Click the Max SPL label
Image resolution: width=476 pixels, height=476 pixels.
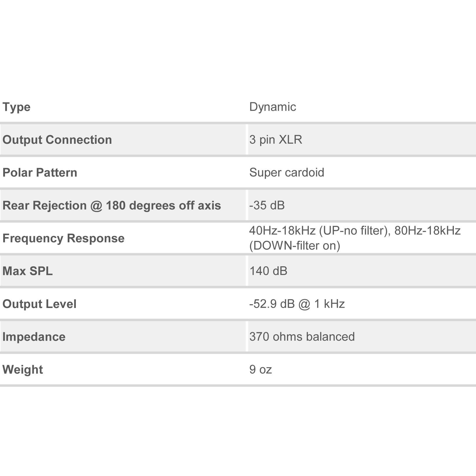[x=28, y=271]
